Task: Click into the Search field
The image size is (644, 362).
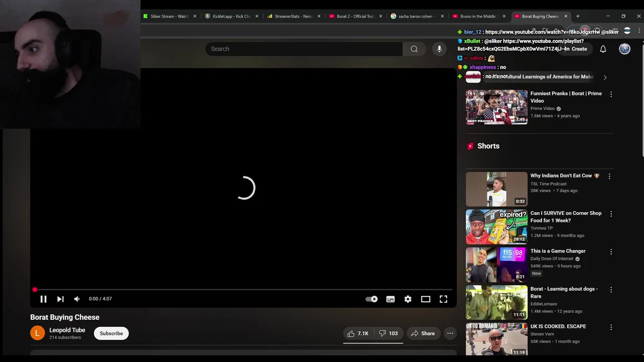Action: pyautogui.click(x=303, y=49)
